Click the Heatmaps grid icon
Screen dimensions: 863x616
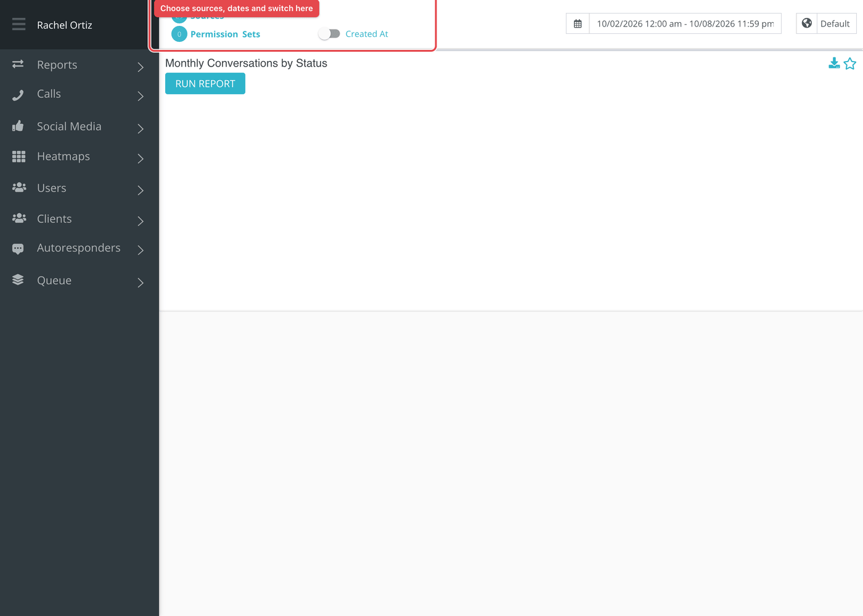[x=18, y=156]
